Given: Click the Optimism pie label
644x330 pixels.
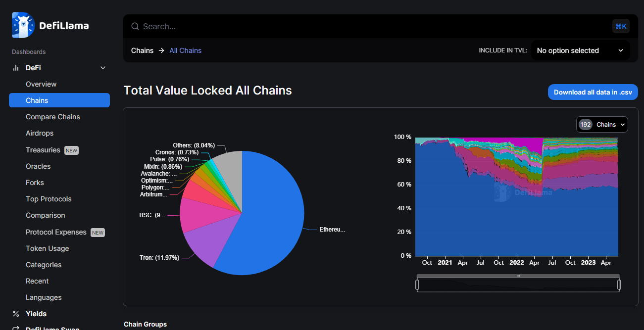Looking at the screenshot, I should click(157, 181).
